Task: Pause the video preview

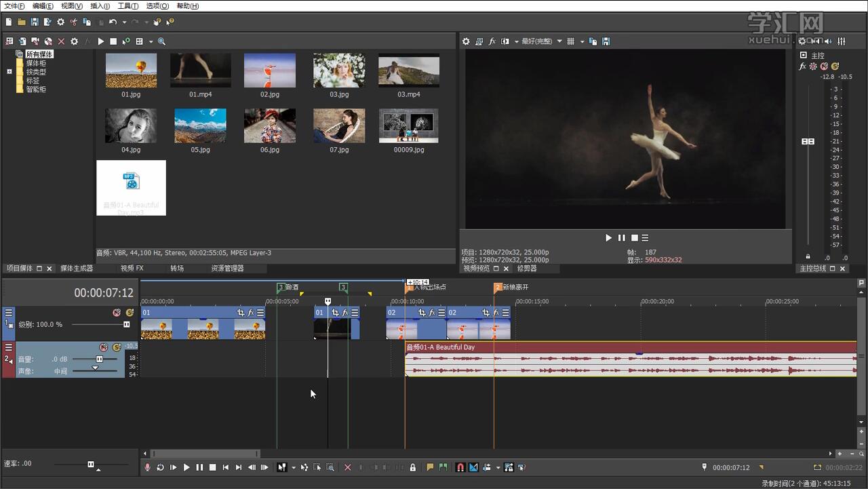Action: coord(621,238)
